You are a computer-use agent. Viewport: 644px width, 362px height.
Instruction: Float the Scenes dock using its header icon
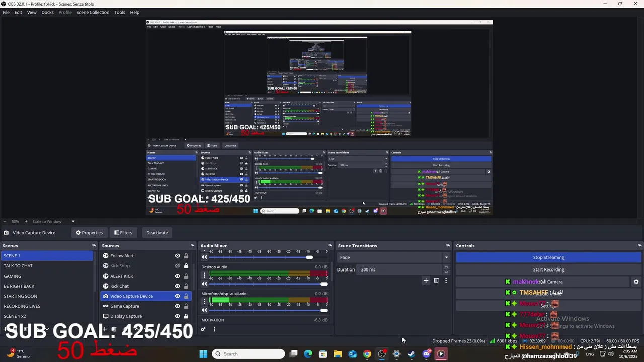pos(94,246)
